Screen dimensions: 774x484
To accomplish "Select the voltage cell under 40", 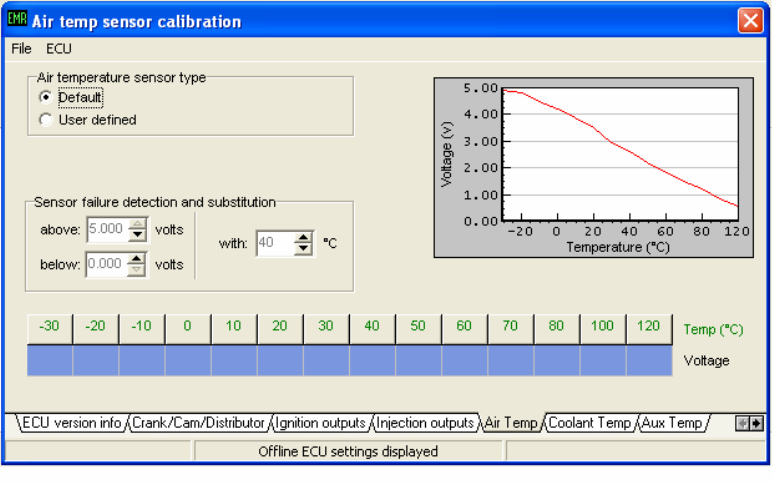I will pyautogui.click(x=372, y=360).
